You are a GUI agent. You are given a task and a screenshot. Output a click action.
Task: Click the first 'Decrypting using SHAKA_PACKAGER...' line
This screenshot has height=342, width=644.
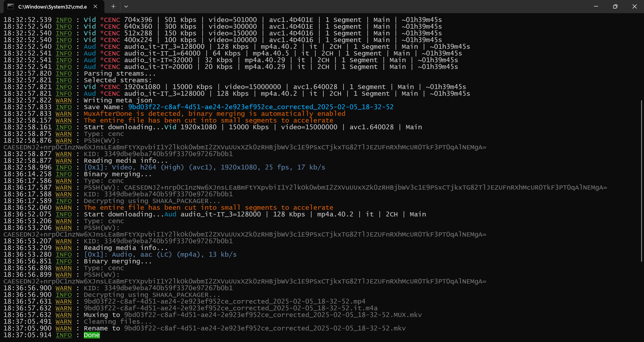coord(152,201)
